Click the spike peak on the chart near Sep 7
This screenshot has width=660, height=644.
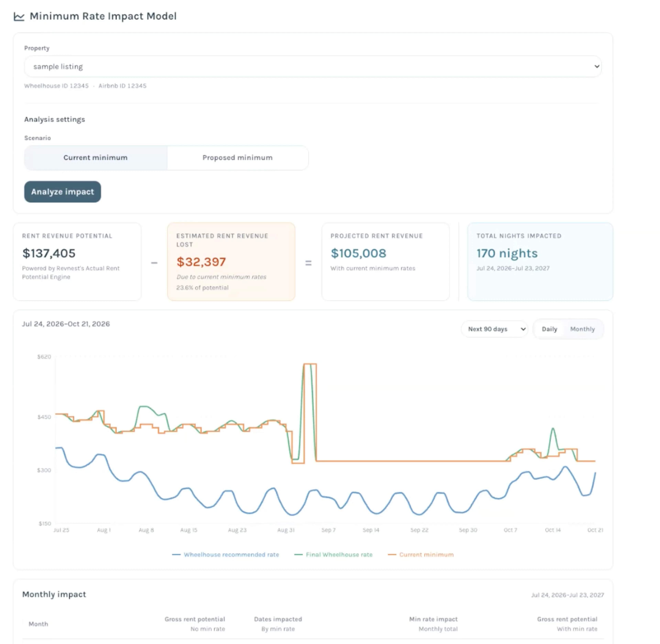[310, 364]
